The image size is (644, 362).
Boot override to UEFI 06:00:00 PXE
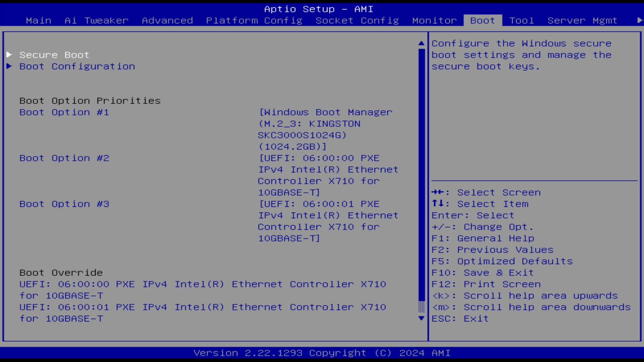point(203,290)
